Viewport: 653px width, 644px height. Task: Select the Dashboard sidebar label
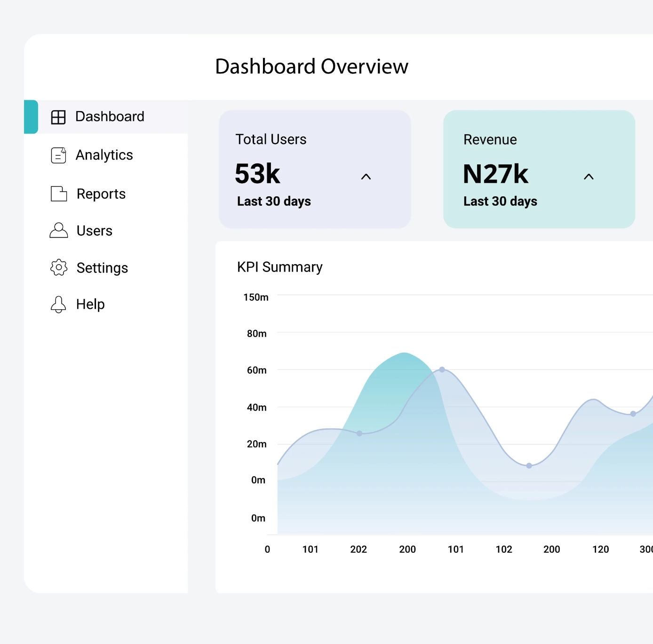click(x=110, y=116)
